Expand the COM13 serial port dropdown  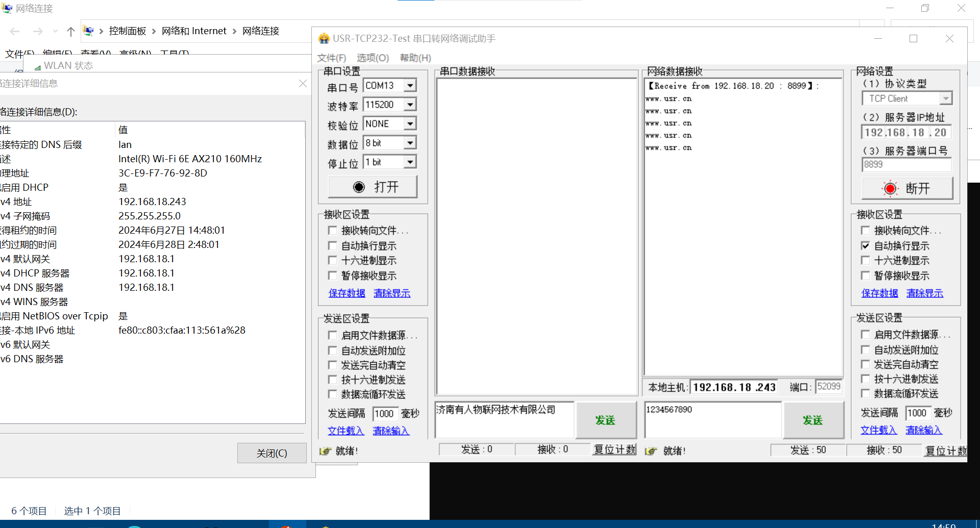410,86
